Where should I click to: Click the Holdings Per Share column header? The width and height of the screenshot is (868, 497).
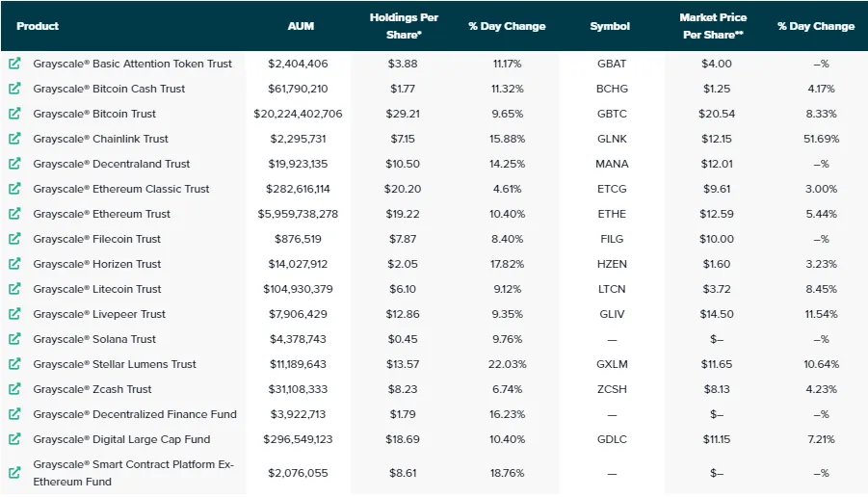(x=404, y=26)
